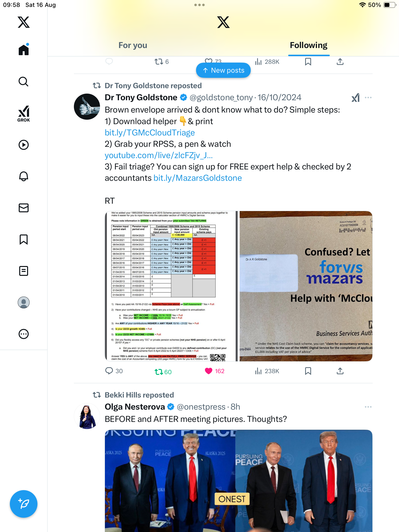
Task: Open the More circle menu in the sidebar
Action: (24, 334)
